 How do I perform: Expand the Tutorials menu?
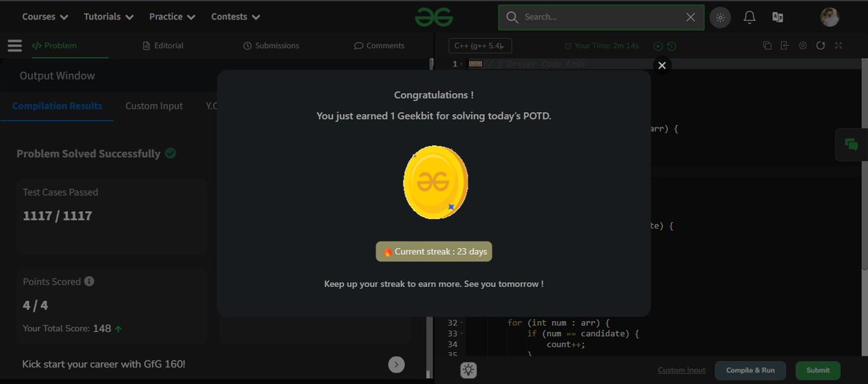109,17
